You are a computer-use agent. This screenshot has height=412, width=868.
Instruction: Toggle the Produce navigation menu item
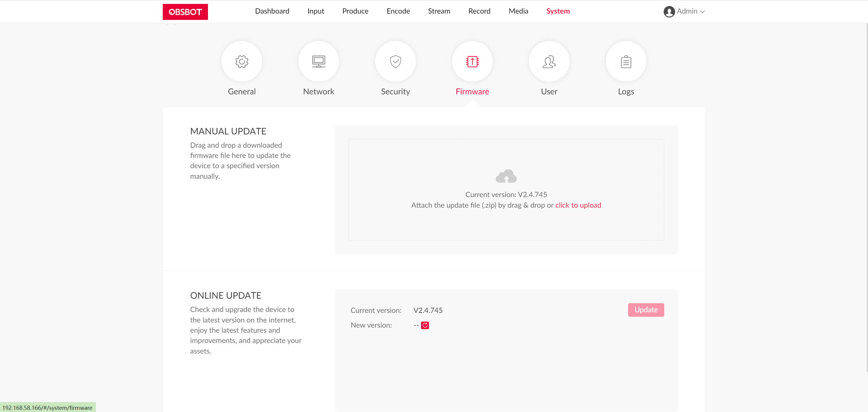click(354, 11)
